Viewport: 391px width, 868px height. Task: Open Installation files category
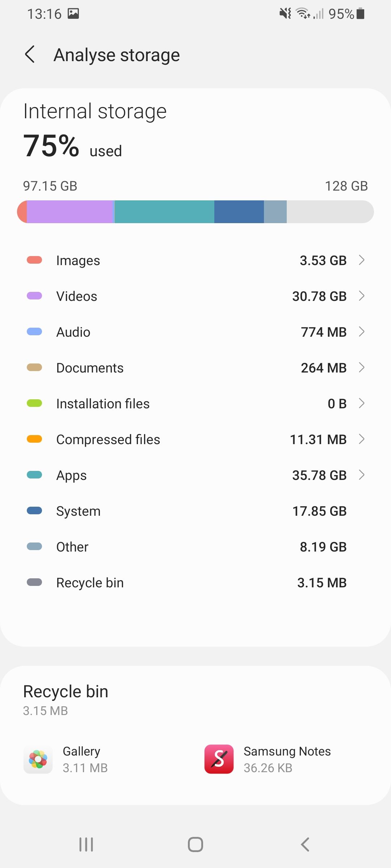coord(195,404)
